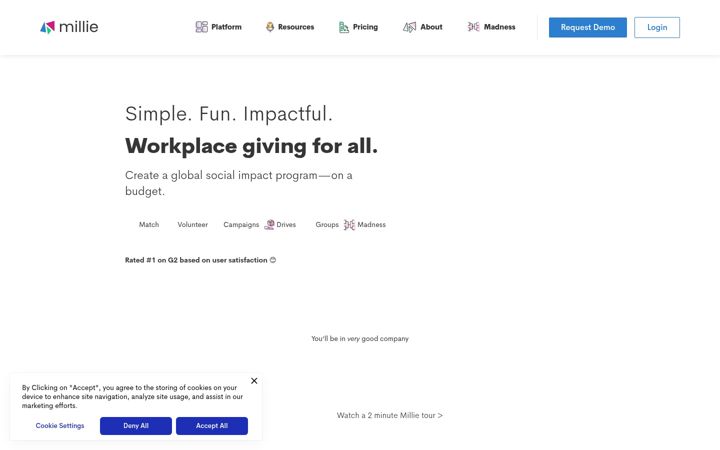Click the Drives hand icon in the feature row
720x450 pixels.
click(x=270, y=225)
